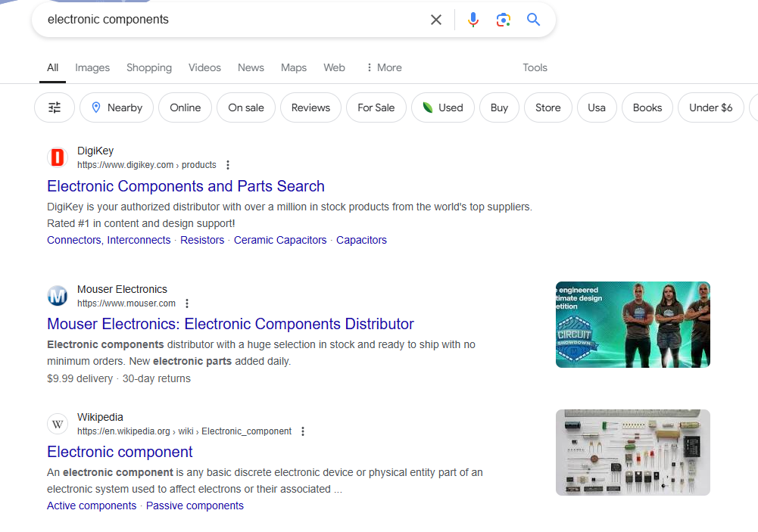
Task: Apply the Used filter chip
Action: click(x=443, y=107)
